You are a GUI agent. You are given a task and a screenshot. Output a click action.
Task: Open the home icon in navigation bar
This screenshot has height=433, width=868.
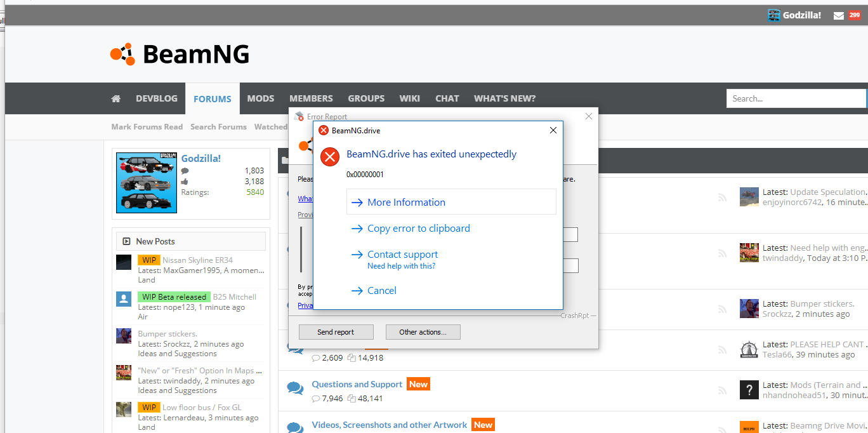116,98
